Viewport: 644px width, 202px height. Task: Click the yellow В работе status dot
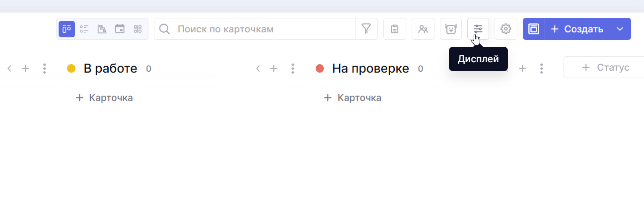click(71, 69)
